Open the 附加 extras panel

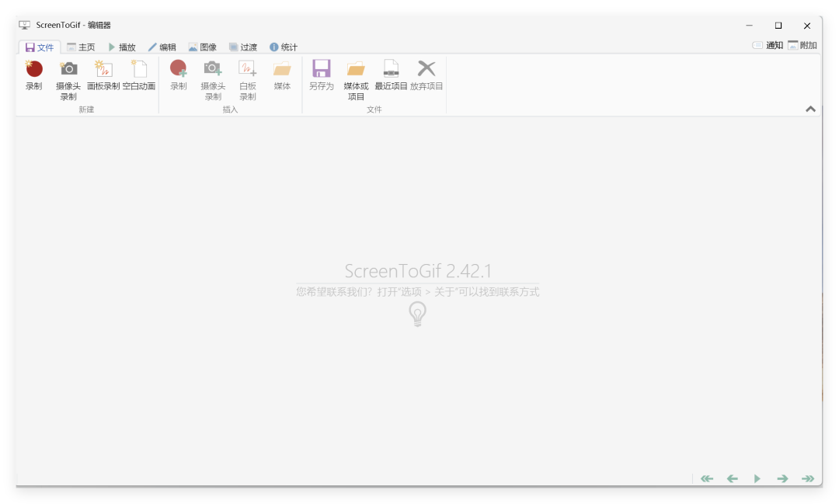coord(802,46)
